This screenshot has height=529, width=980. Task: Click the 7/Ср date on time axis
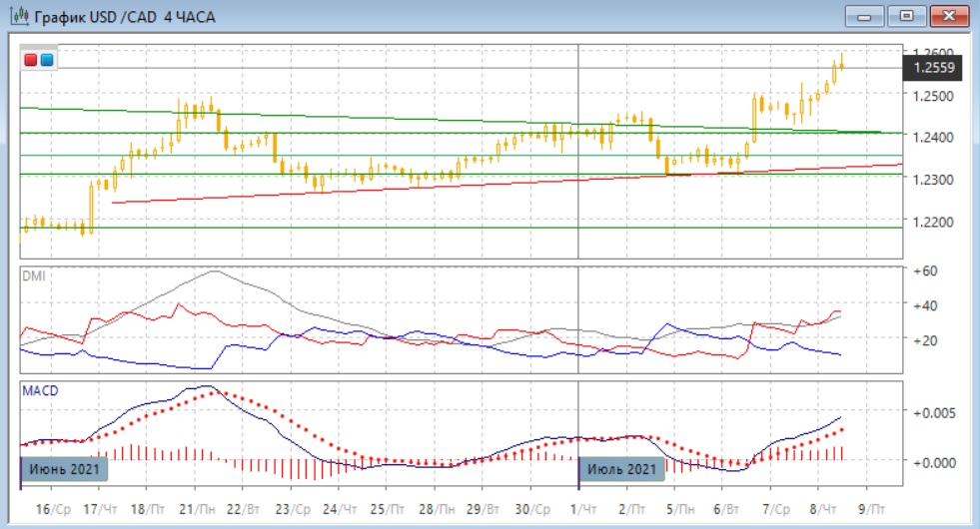click(x=777, y=508)
